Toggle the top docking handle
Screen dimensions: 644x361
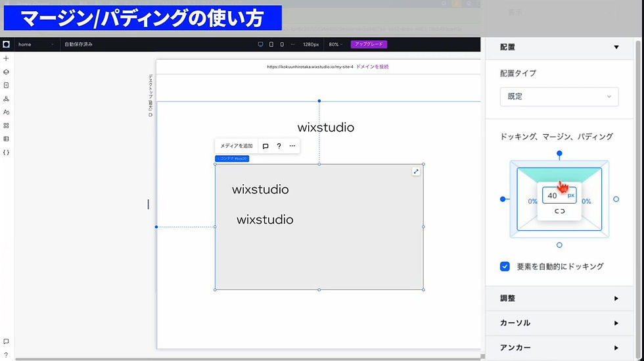[559, 153]
